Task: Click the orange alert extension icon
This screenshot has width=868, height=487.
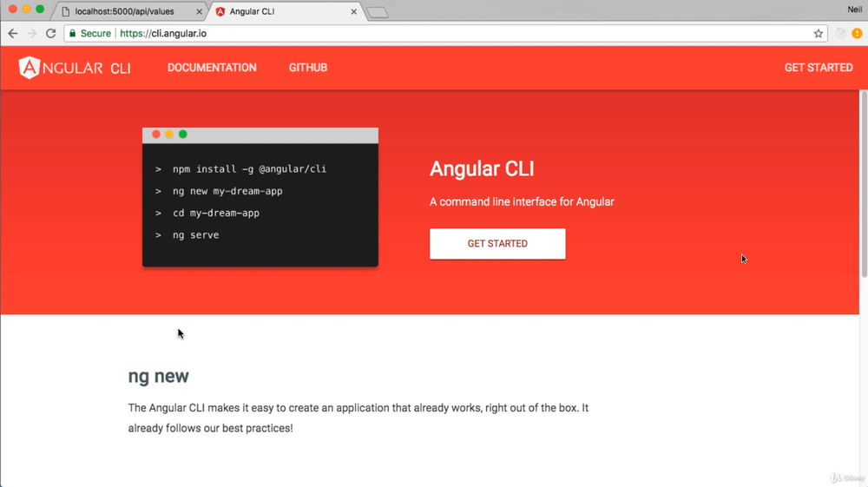Action: coord(857,34)
